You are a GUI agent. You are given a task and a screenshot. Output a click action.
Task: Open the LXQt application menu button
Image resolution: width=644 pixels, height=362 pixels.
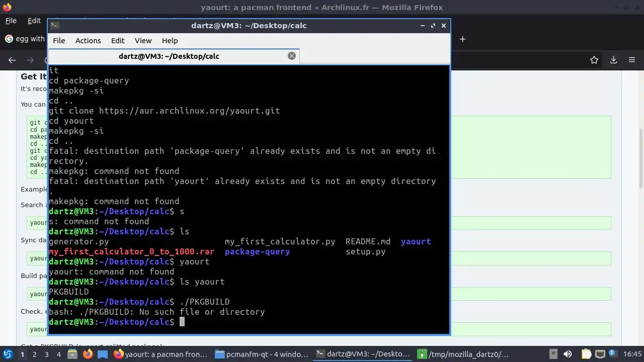[x=8, y=354]
